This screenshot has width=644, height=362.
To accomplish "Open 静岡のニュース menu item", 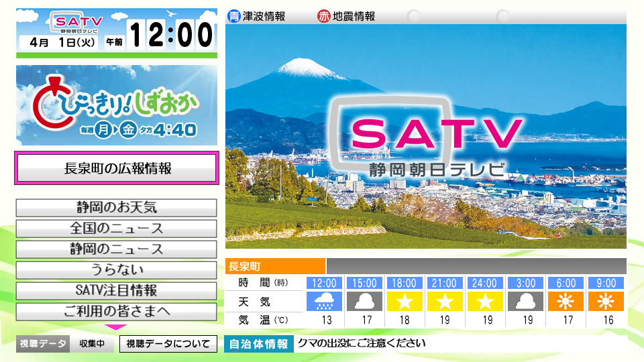I will click(x=116, y=249).
